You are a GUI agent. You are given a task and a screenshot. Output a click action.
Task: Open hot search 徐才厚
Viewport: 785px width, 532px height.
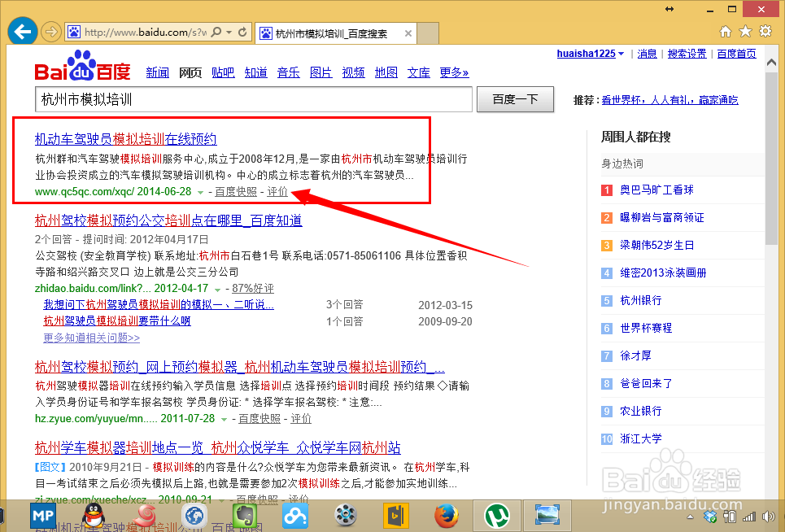pos(635,355)
